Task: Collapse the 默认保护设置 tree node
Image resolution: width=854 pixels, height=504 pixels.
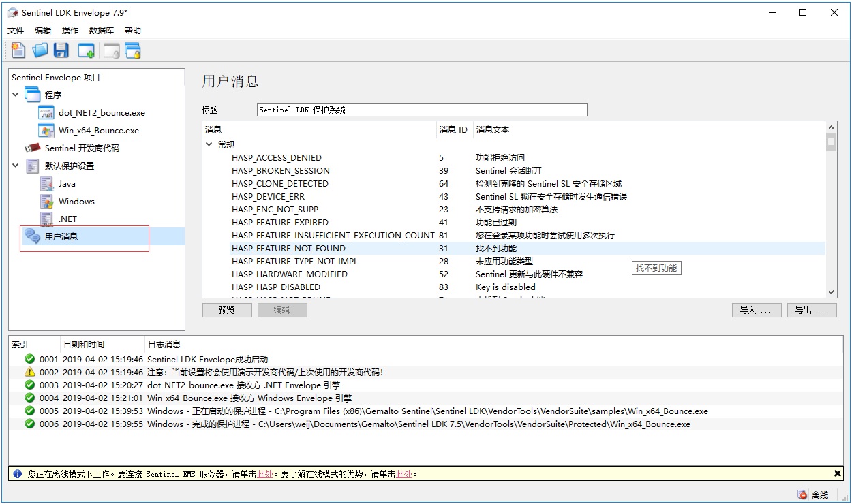Action: coord(16,166)
